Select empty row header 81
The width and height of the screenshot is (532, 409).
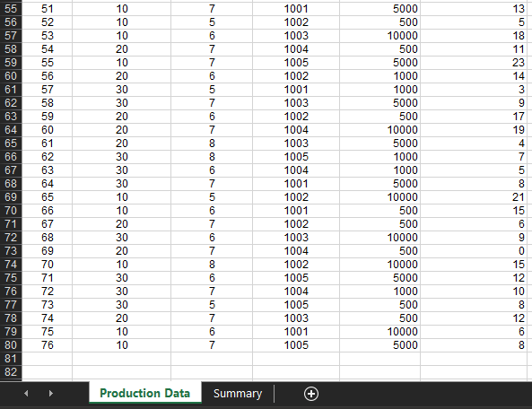(11, 359)
